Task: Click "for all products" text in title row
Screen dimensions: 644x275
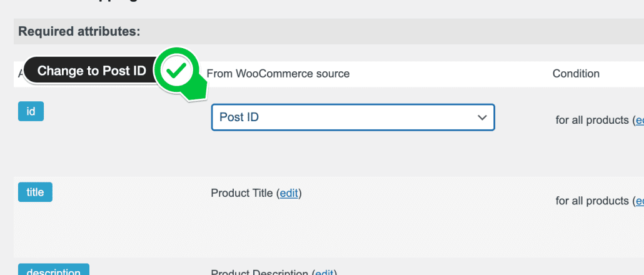Action: [592, 201]
